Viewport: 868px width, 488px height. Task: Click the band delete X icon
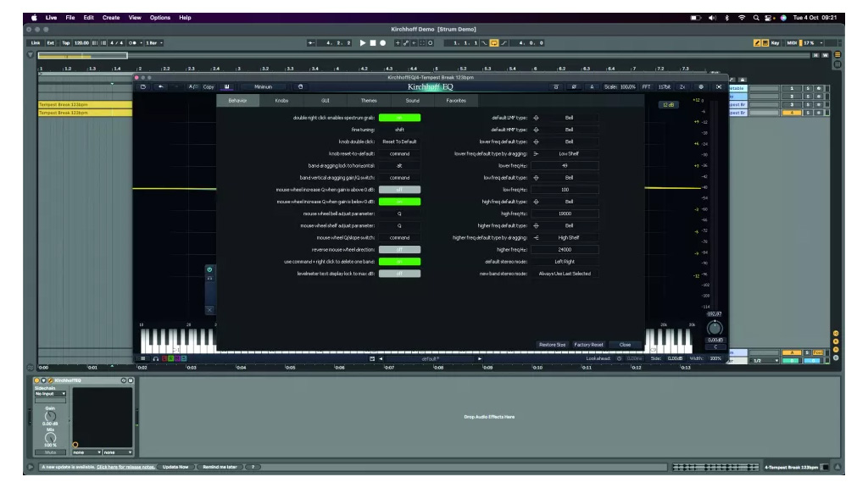(x=209, y=310)
